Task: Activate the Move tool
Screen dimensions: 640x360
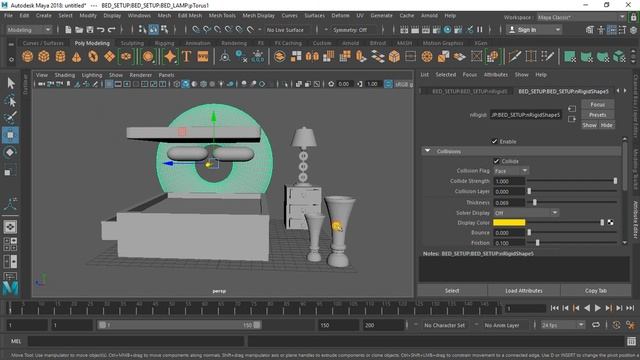Action: [11, 135]
